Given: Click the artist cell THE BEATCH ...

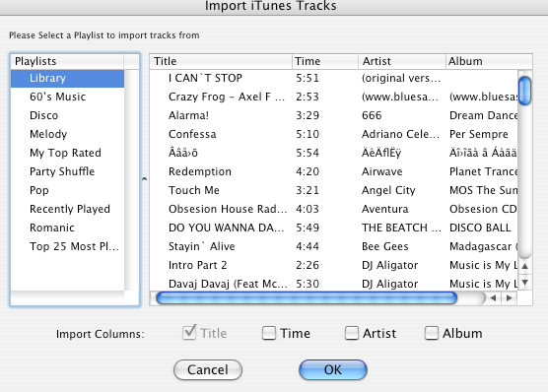Looking at the screenshot, I should coord(401,228).
